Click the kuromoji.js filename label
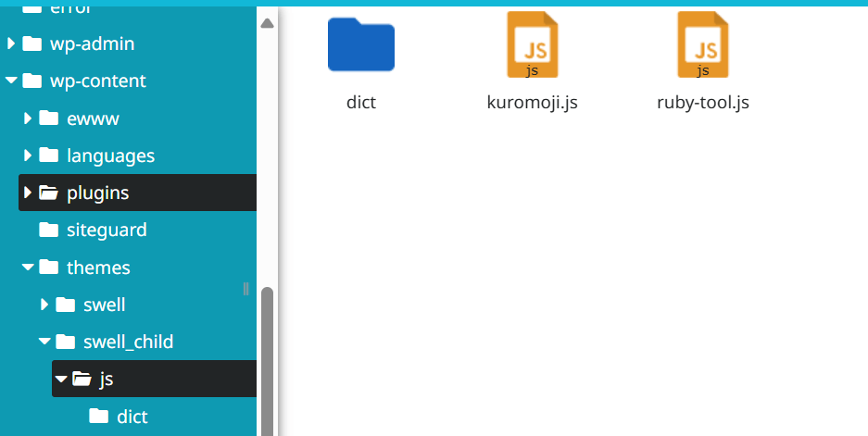 click(x=532, y=103)
